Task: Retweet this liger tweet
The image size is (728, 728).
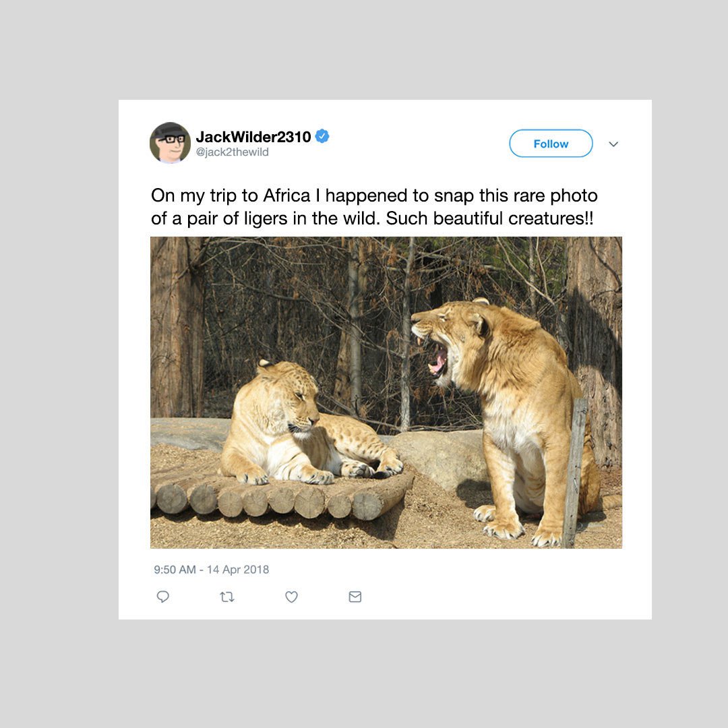Action: pyautogui.click(x=227, y=597)
